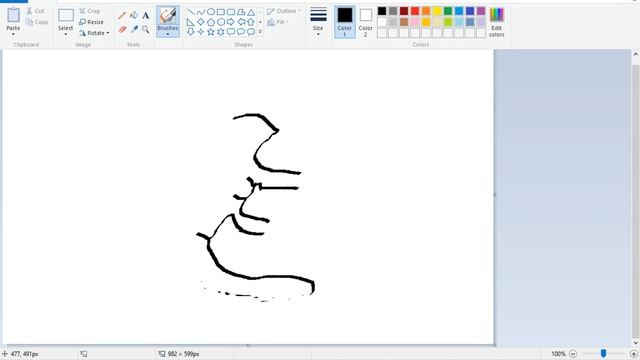Choose the Oval shape

[211, 12]
